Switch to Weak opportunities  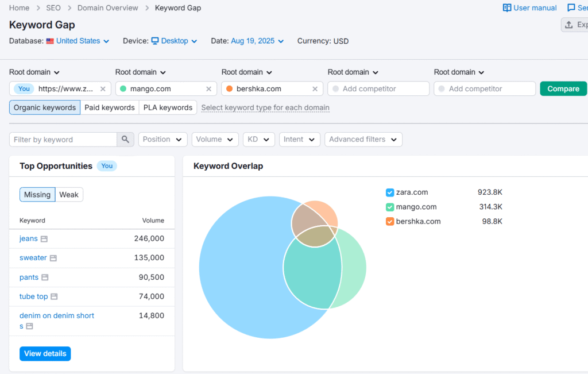pos(69,195)
